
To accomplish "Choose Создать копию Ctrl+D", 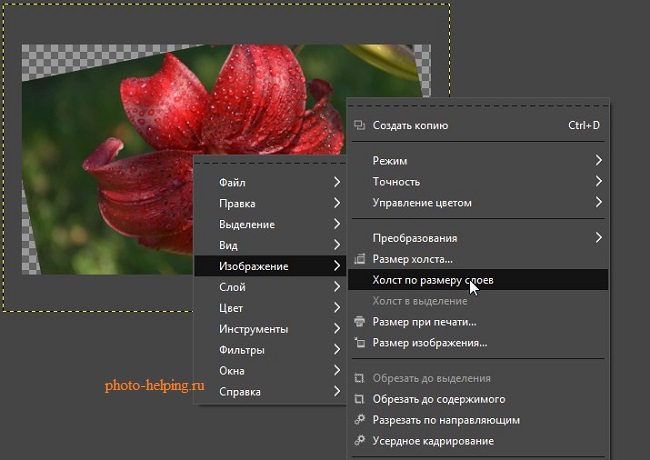I will coord(478,125).
